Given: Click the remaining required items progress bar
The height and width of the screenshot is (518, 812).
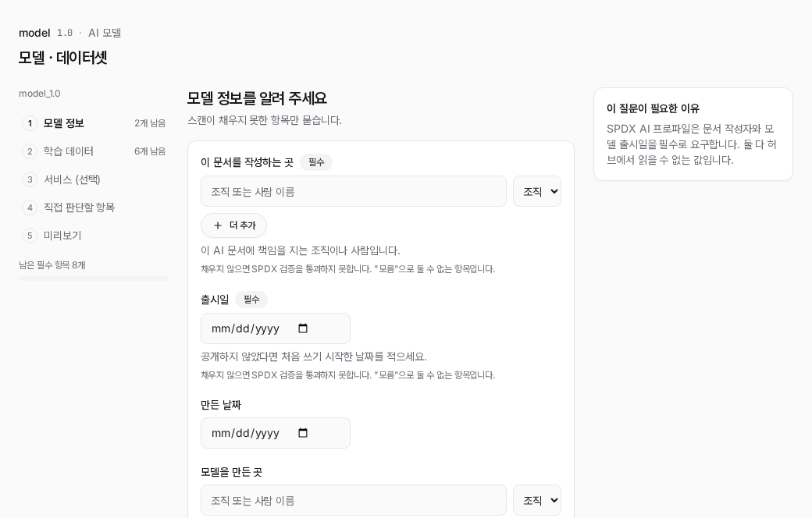Looking at the screenshot, I should 94,279.
